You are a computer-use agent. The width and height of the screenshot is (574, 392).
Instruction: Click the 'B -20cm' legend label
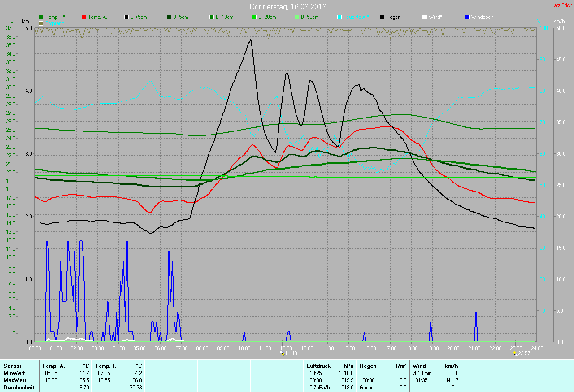coord(267,17)
